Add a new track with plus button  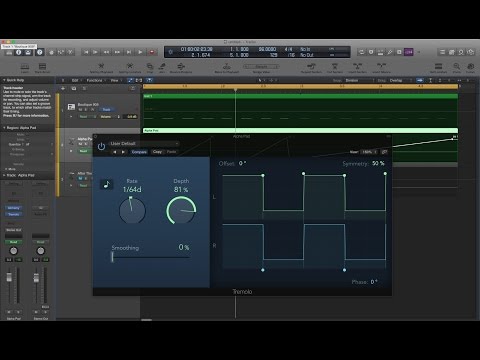click(63, 89)
